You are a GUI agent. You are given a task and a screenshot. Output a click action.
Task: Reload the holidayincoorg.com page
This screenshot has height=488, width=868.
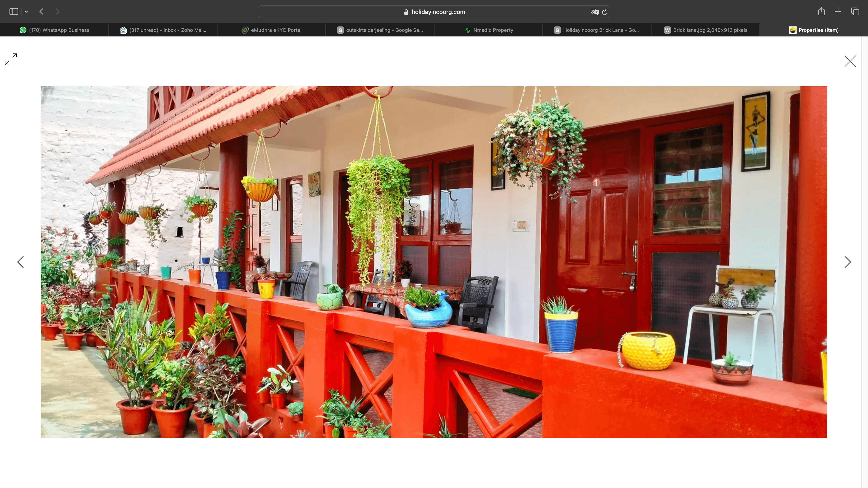click(605, 12)
